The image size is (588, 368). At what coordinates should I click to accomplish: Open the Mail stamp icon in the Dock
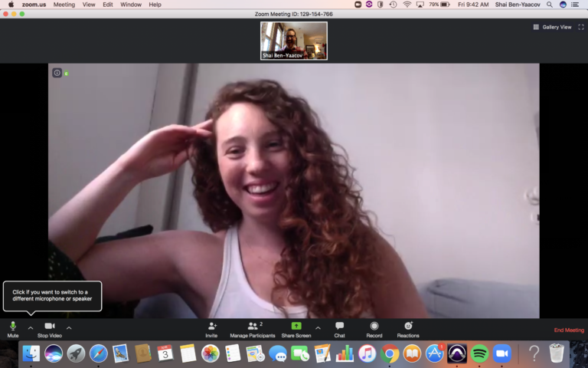point(121,353)
